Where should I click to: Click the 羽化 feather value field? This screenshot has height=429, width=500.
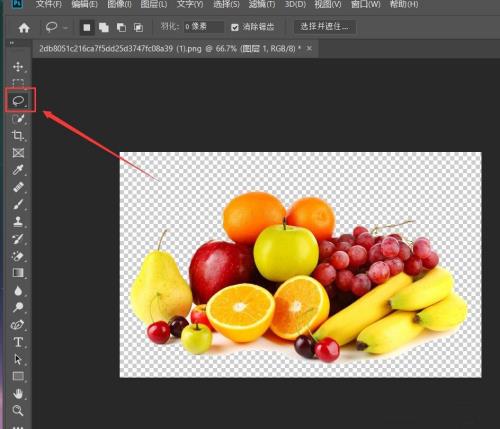(x=204, y=27)
